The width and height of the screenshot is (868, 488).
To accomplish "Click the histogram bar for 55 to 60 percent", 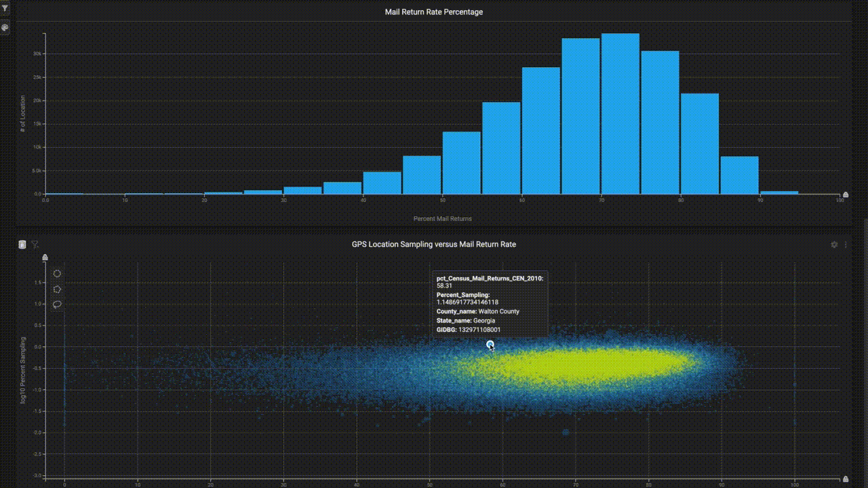I will point(501,148).
